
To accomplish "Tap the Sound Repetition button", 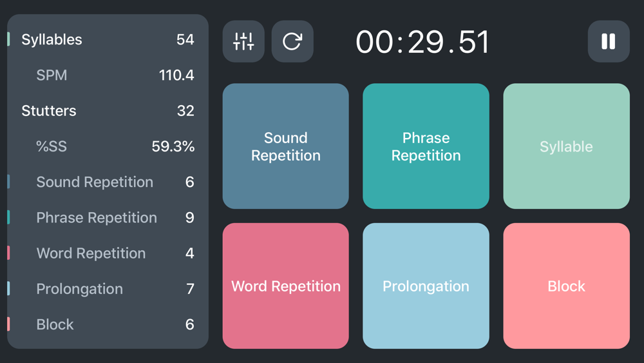I will click(x=285, y=146).
